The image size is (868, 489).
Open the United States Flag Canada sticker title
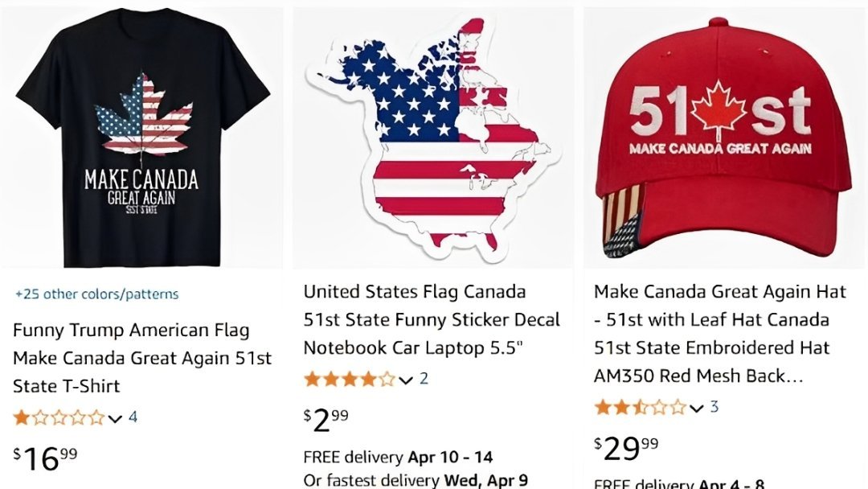pyautogui.click(x=432, y=319)
